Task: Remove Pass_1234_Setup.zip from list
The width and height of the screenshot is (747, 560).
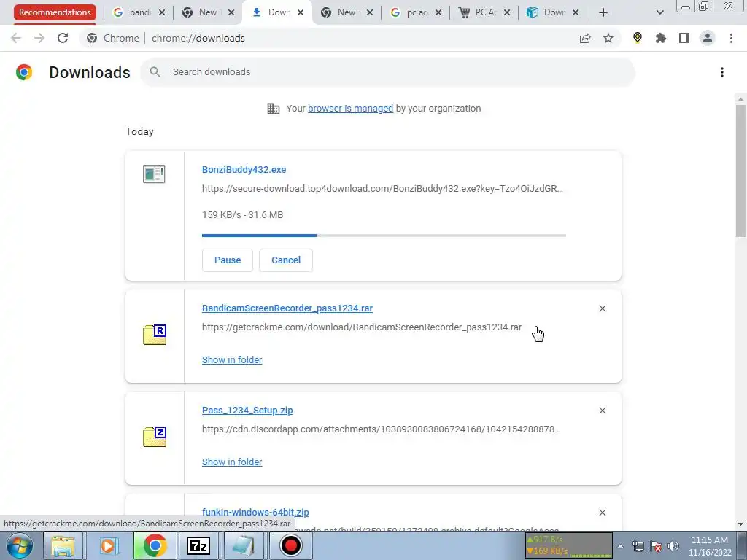Action: coord(603,411)
